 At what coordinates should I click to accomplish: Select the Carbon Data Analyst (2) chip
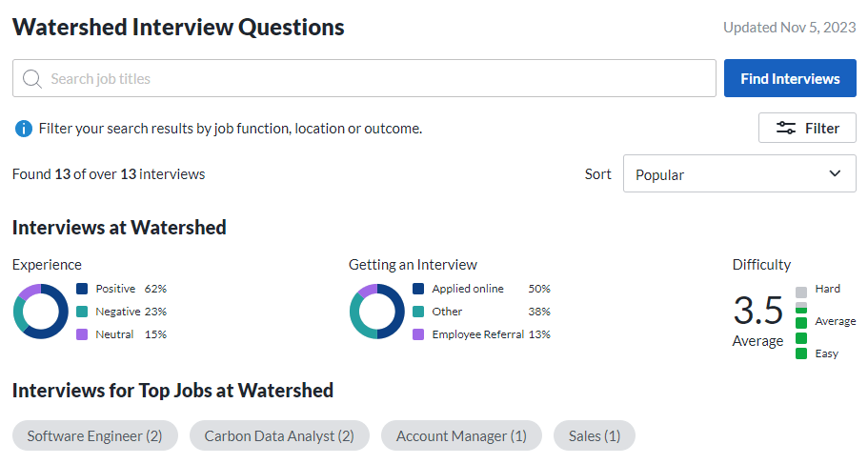[279, 435]
